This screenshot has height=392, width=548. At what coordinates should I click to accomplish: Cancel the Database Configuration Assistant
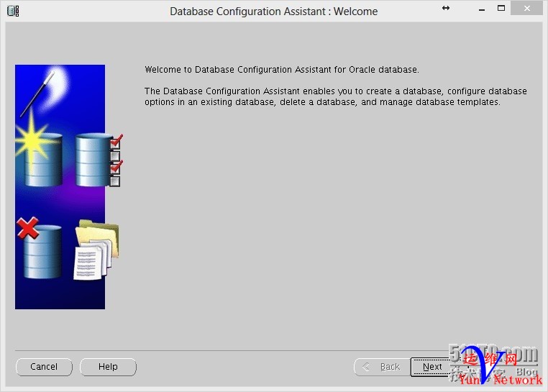point(44,367)
